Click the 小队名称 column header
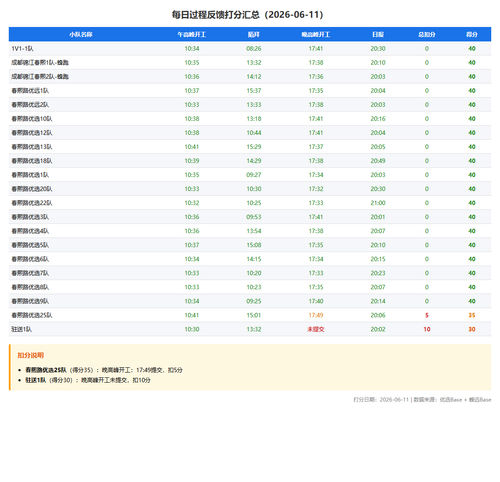 [81, 34]
